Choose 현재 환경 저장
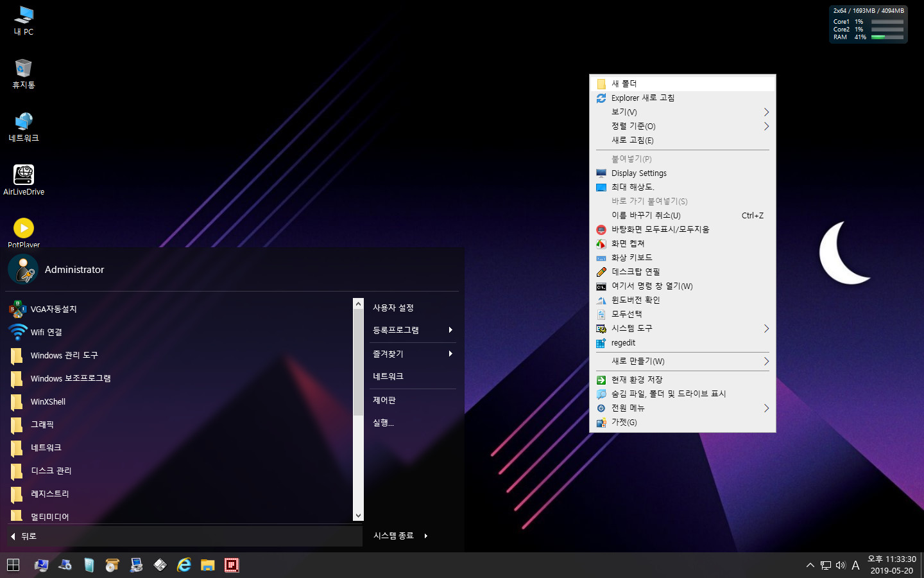Image resolution: width=924 pixels, height=578 pixels. click(x=683, y=380)
